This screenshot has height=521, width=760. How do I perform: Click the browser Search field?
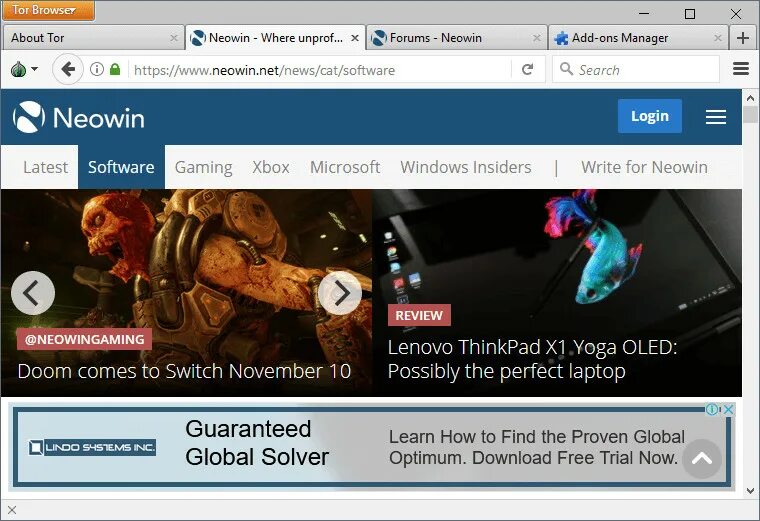[635, 69]
